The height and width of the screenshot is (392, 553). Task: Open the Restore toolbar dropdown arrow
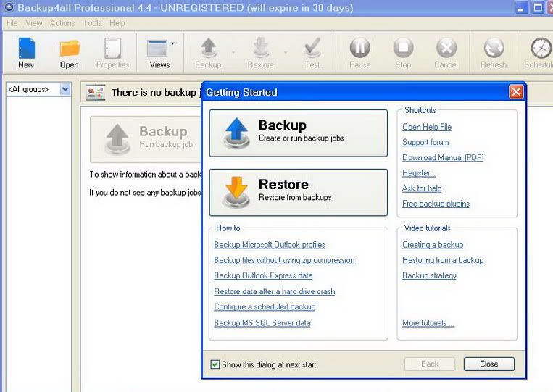(286, 53)
